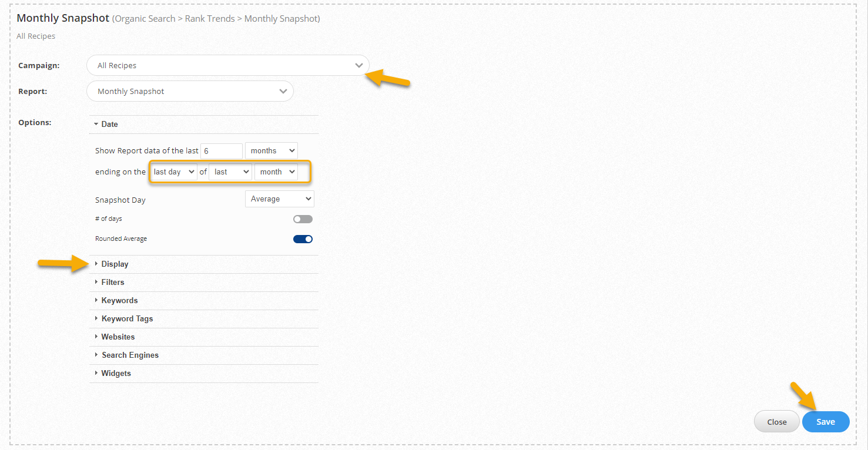The image size is (868, 450).
Task: Click the Close button
Action: point(776,422)
